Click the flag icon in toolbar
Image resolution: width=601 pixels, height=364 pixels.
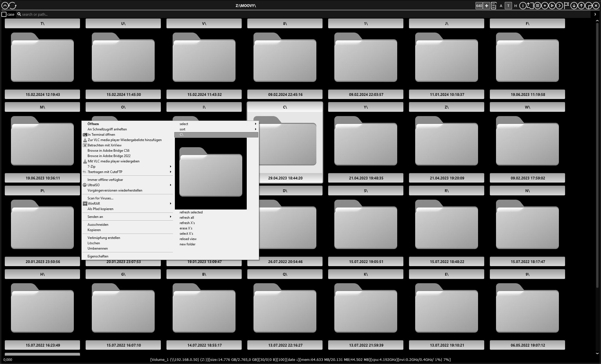click(566, 6)
